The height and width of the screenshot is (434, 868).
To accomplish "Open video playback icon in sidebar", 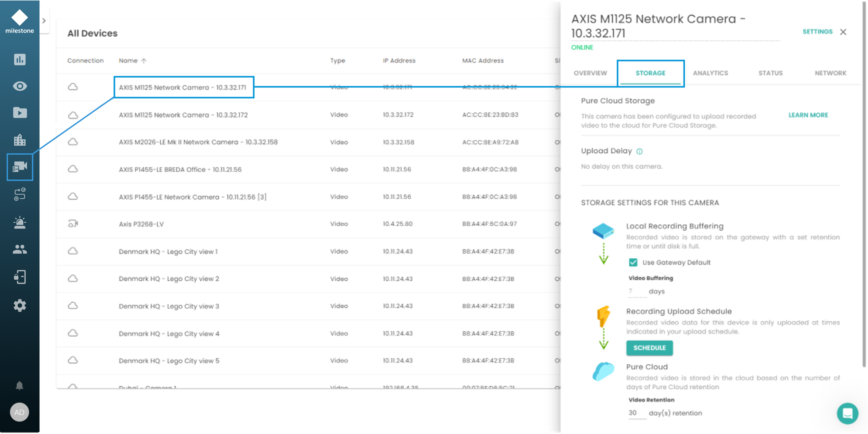I will coord(19,113).
